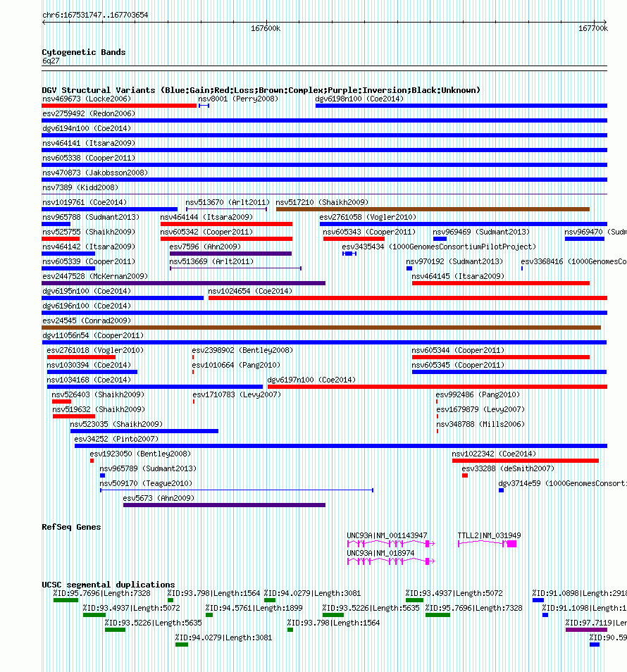Click the 167700k ruler tick label
Viewport: 627px width, 672px height.
592,29
